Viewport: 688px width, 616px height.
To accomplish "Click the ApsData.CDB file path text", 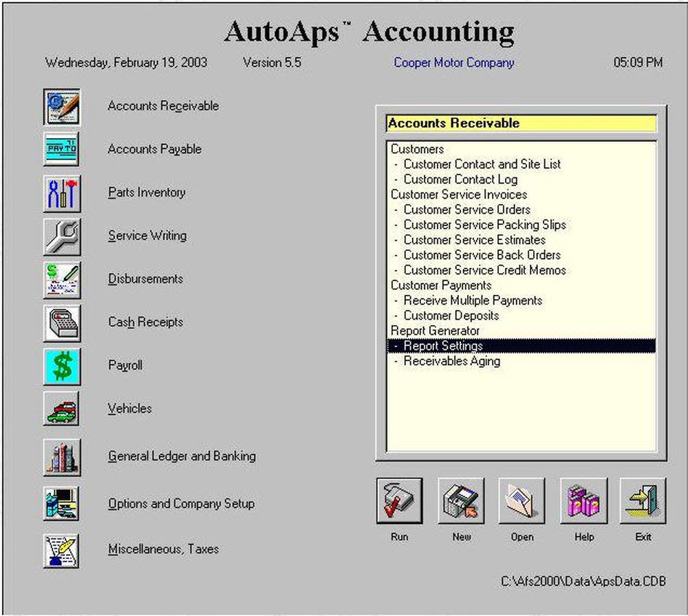I will point(583,582).
